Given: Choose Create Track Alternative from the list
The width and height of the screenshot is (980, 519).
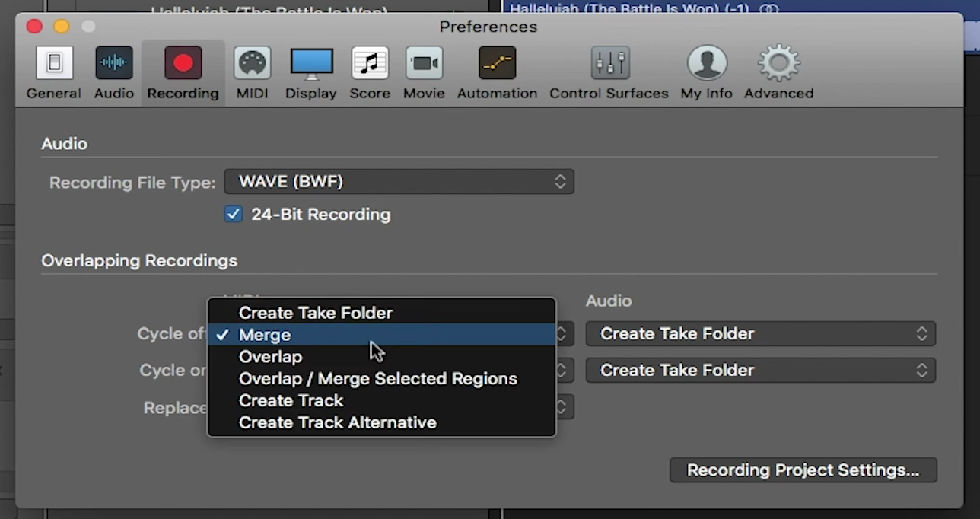Looking at the screenshot, I should 337,422.
